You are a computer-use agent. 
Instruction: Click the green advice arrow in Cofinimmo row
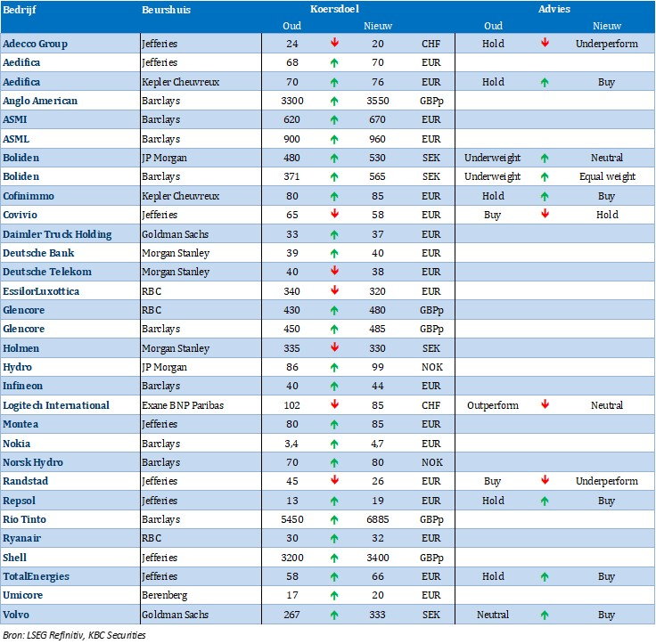tap(545, 196)
